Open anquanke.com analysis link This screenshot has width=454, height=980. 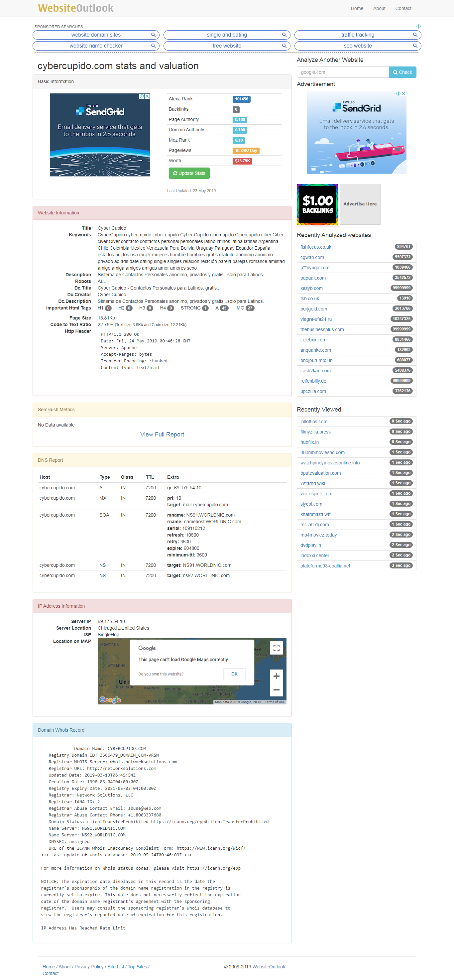click(315, 350)
